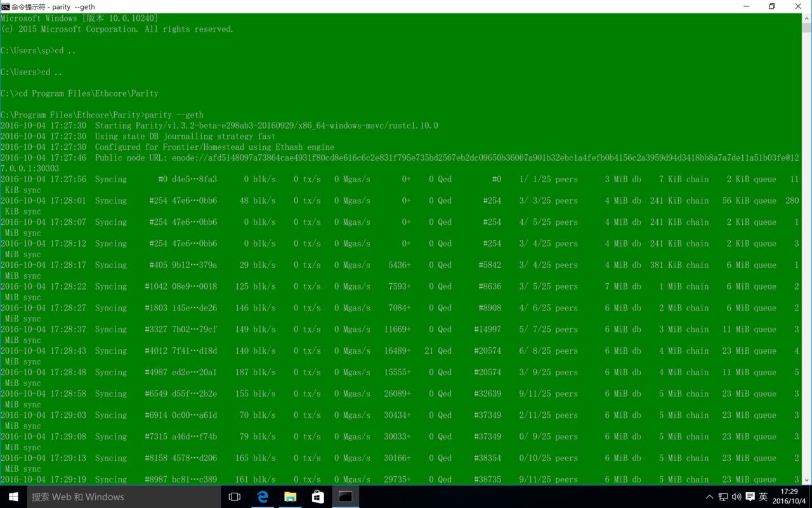The height and width of the screenshot is (508, 812).
Task: Click '#32639' in the 17:28:58 row
Action: 487,394
